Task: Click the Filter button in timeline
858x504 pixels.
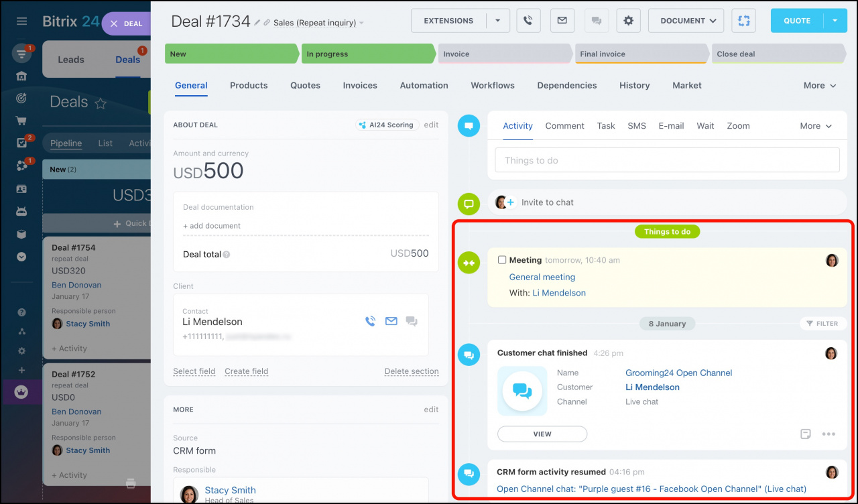Action: coord(821,324)
